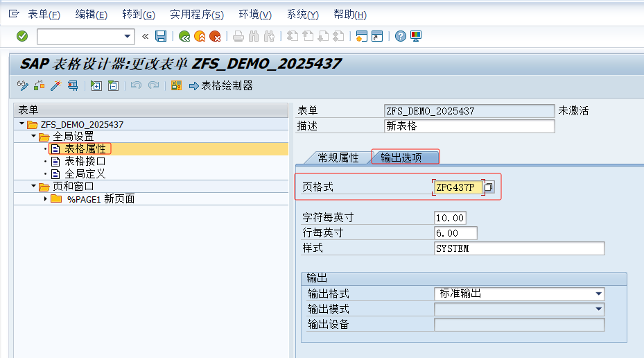Image resolution: width=644 pixels, height=358 pixels.
Task: Click the 表单 tree column header
Action: pyautogui.click(x=150, y=110)
